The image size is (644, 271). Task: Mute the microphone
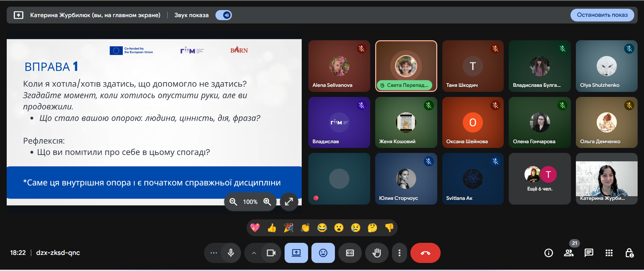pos(231,253)
